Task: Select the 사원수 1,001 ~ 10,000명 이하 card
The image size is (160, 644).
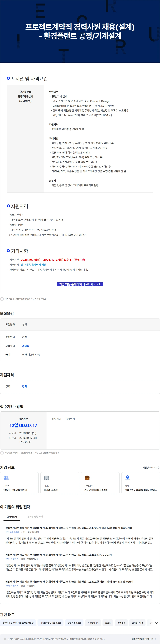Action: click(19, 483)
